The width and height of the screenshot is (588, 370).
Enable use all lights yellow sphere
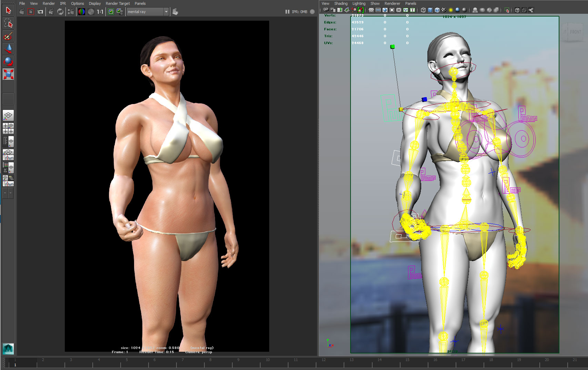[451, 10]
